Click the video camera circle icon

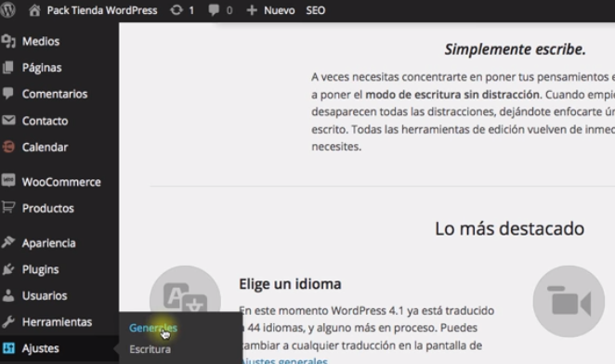click(569, 301)
